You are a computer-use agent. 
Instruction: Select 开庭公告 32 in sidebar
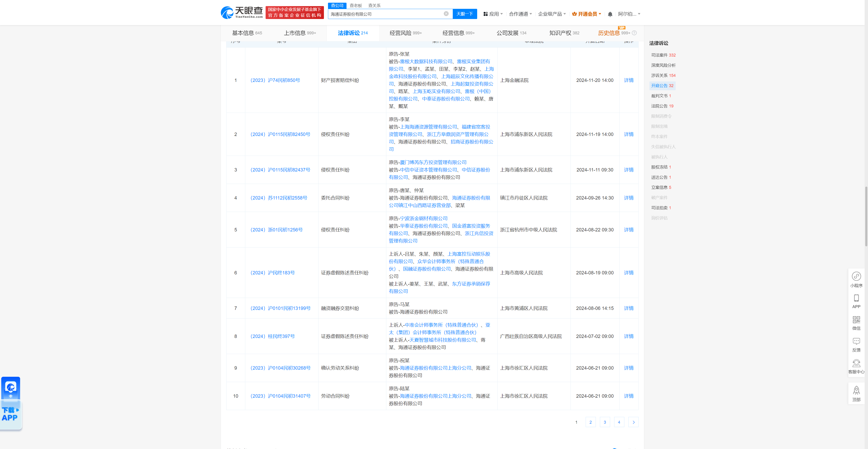[x=662, y=86]
